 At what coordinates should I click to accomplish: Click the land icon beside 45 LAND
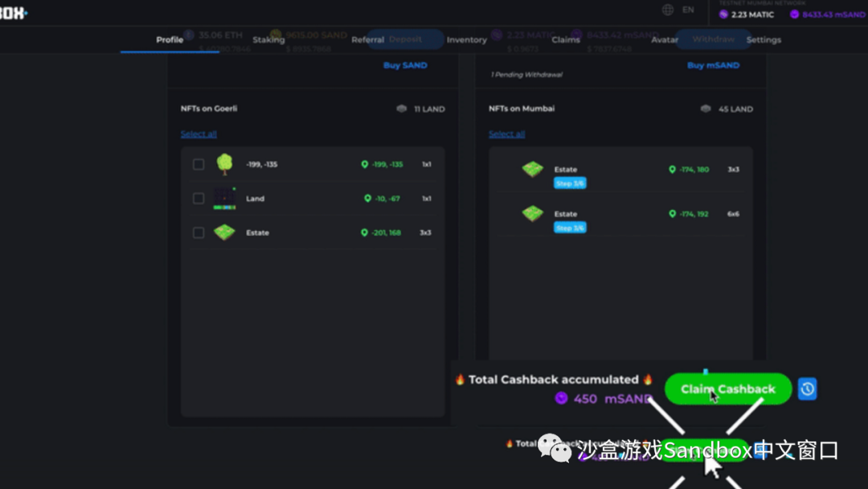[x=706, y=109]
